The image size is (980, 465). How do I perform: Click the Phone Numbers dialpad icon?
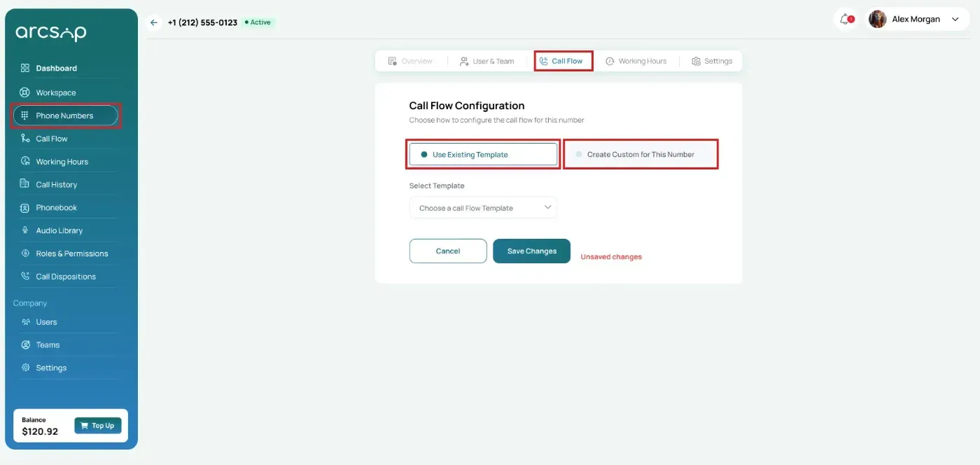24,116
